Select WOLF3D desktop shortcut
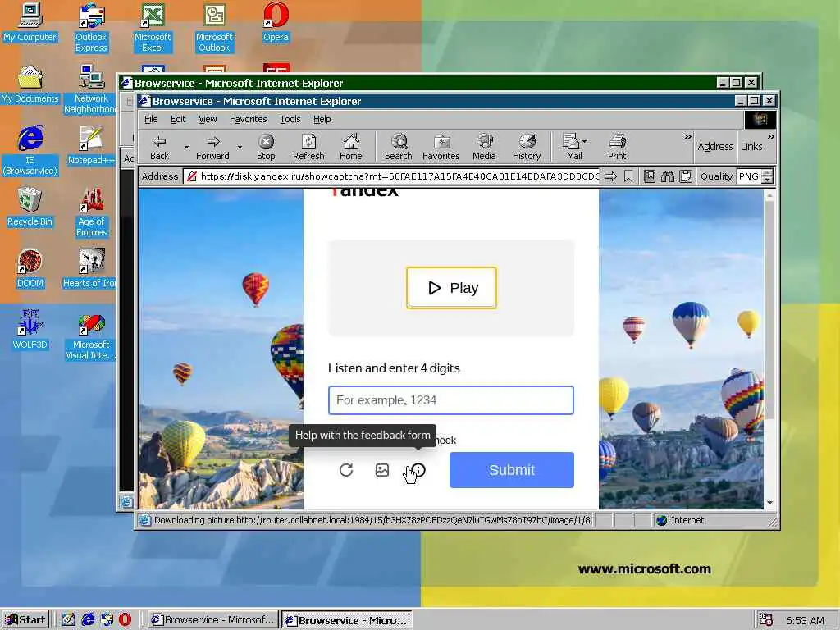The image size is (840, 630). 30,330
